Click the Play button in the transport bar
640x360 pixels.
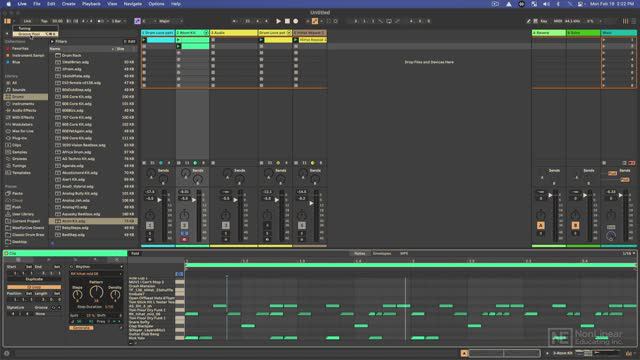[278, 21]
